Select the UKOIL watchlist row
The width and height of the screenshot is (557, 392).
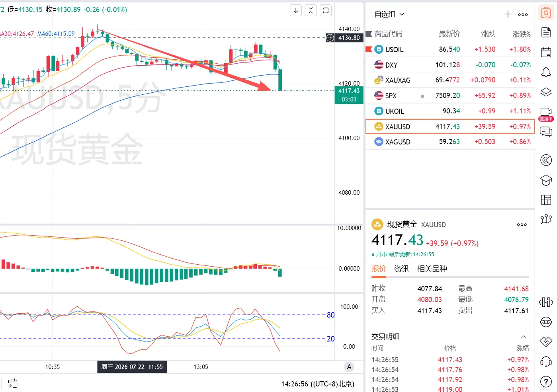point(450,111)
